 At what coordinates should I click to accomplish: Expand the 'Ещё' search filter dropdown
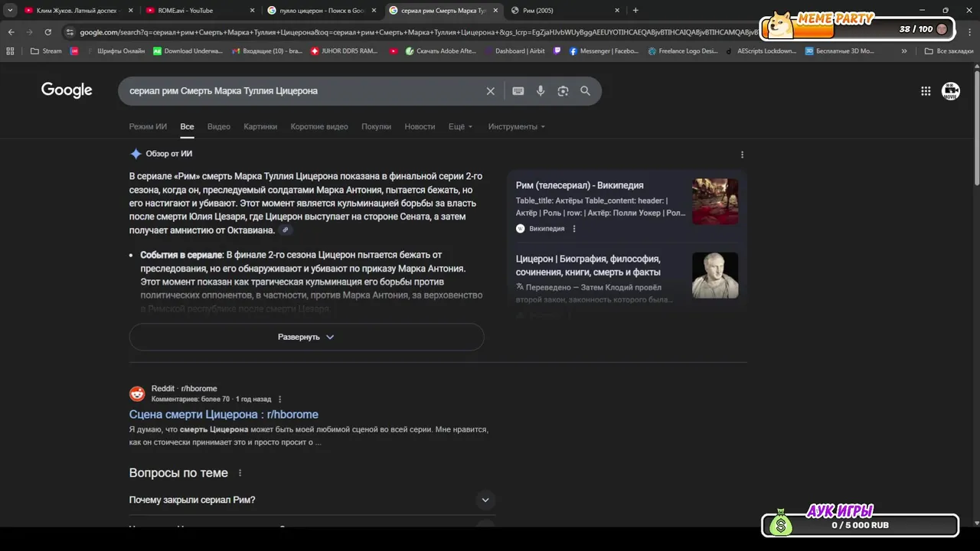coord(461,127)
